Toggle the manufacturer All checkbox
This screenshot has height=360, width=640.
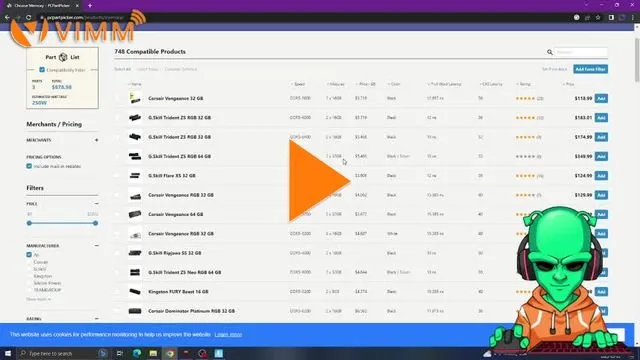pyautogui.click(x=29, y=255)
